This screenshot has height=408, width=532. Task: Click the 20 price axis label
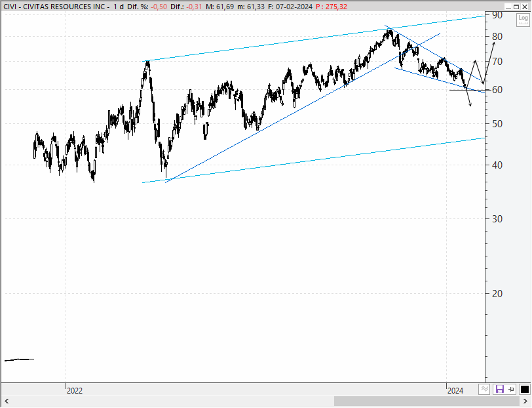coord(497,294)
